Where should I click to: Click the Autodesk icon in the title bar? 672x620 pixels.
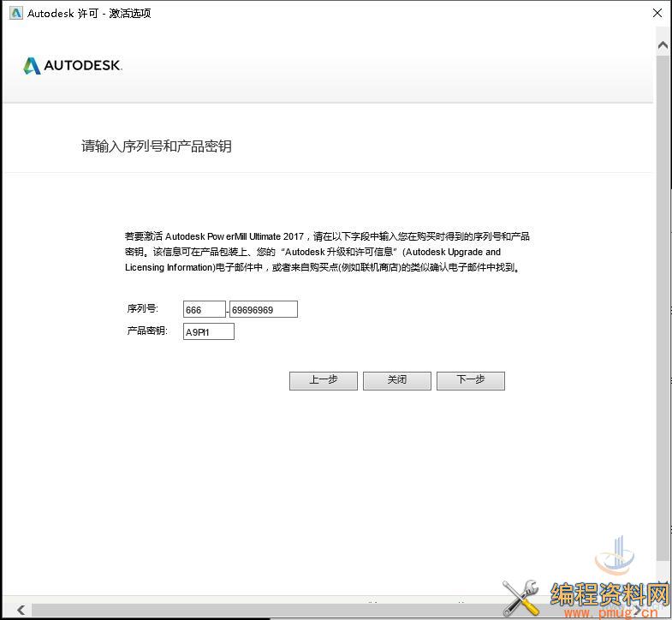click(x=16, y=13)
